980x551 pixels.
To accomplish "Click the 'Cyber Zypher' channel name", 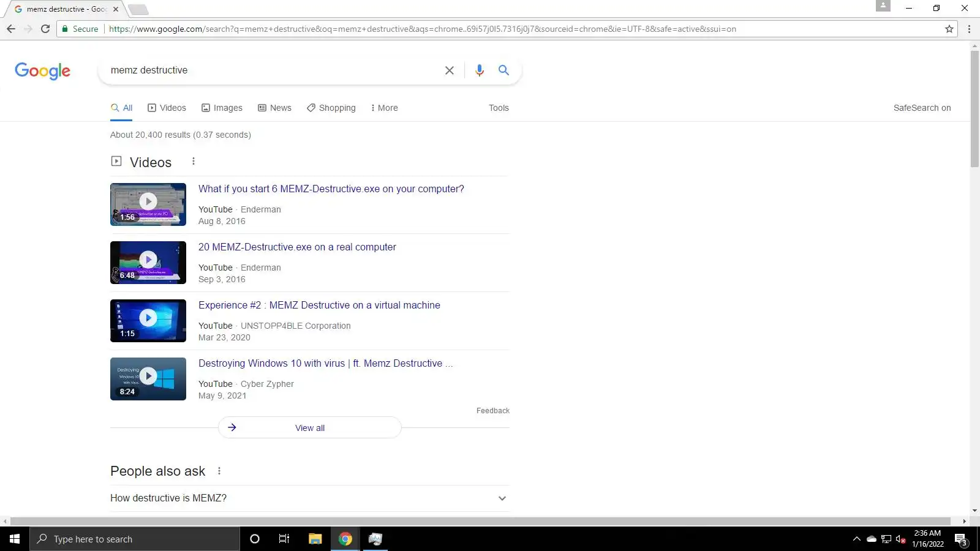I will point(267,384).
